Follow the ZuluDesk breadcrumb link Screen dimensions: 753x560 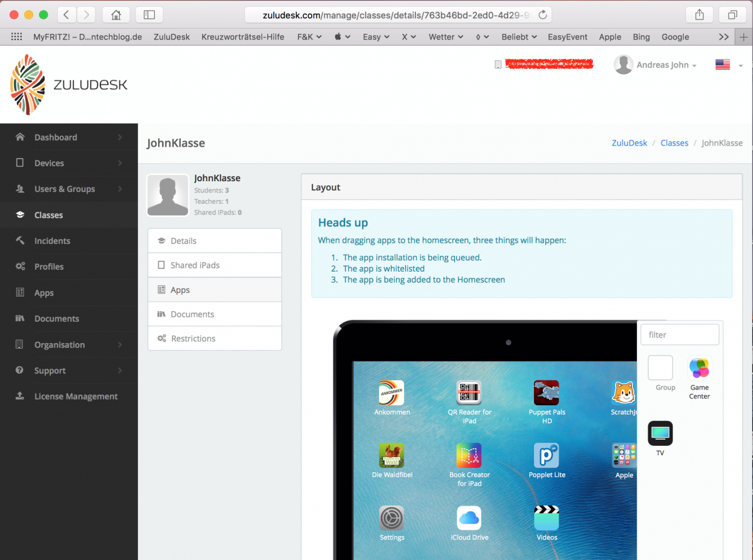coord(629,143)
